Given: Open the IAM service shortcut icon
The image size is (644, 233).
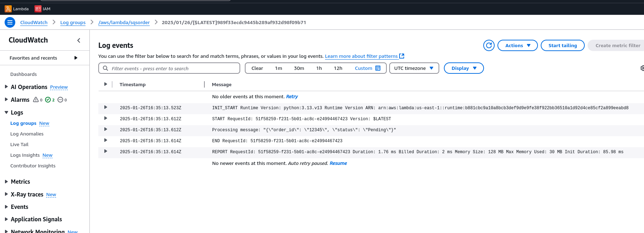Looking at the screenshot, I should point(38,9).
